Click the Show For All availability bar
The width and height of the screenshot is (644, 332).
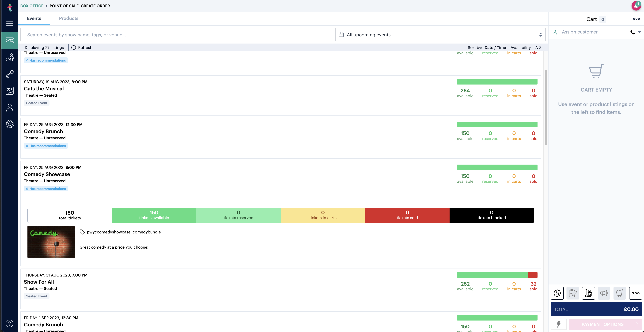[497, 275]
